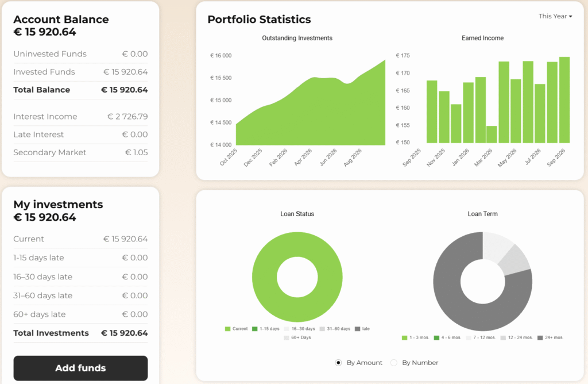
Task: Select the 60+ days late row label
Action: 40,314
